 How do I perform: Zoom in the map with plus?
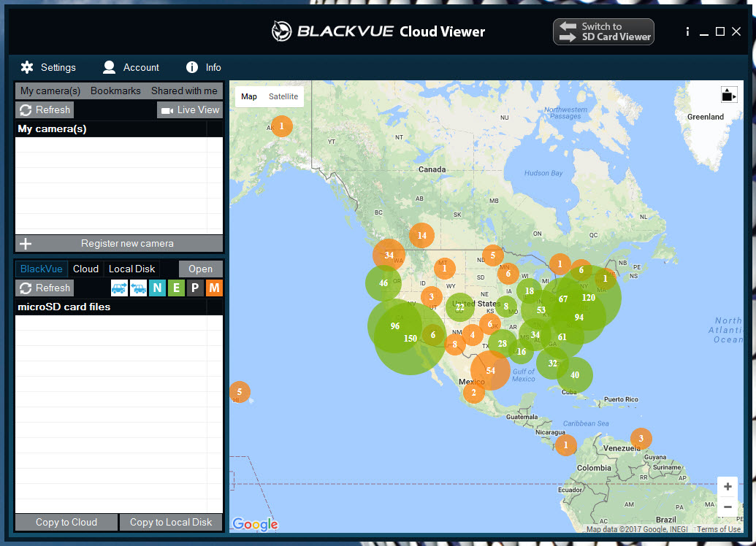[728, 487]
